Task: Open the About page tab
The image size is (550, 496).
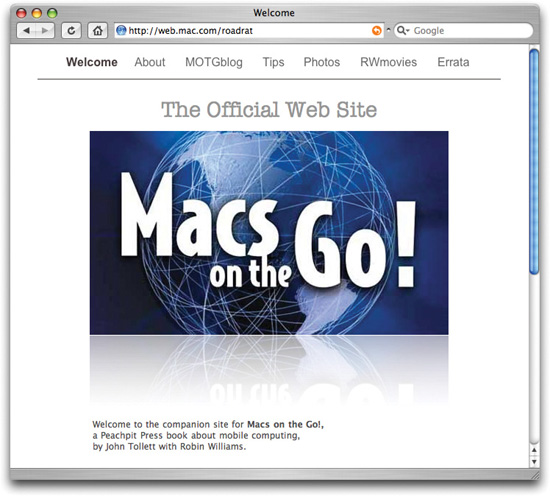Action: [x=150, y=62]
